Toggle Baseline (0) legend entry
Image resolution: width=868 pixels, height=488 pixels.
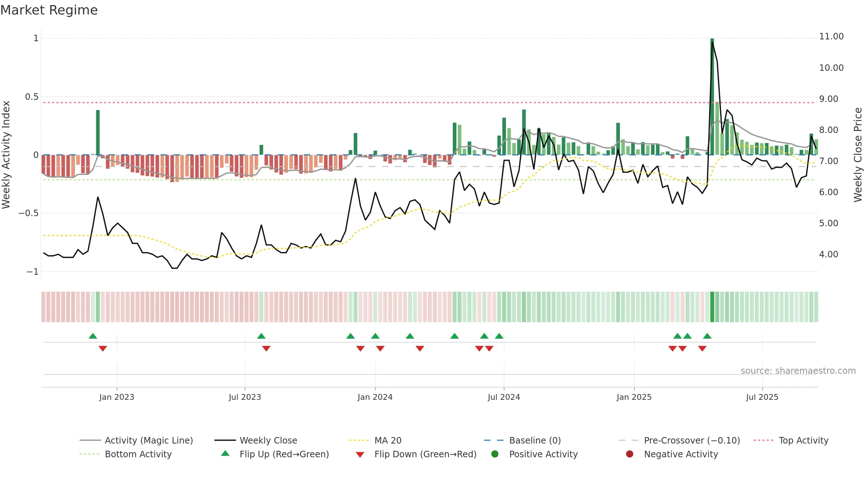tap(522, 440)
